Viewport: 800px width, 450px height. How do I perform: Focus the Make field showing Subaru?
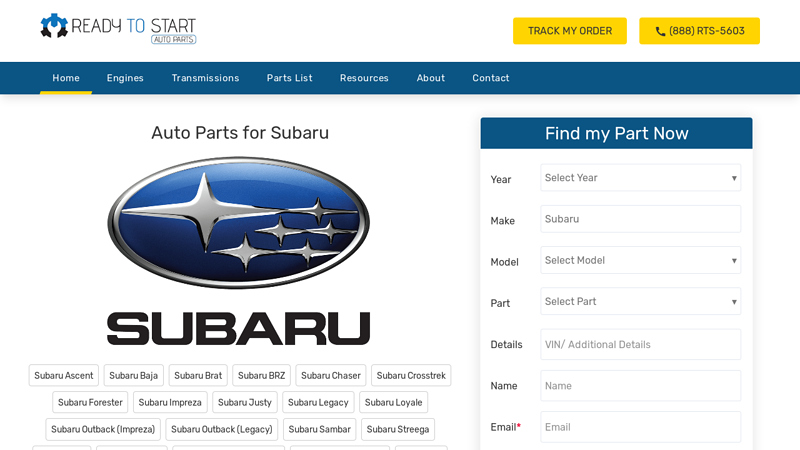pos(640,219)
